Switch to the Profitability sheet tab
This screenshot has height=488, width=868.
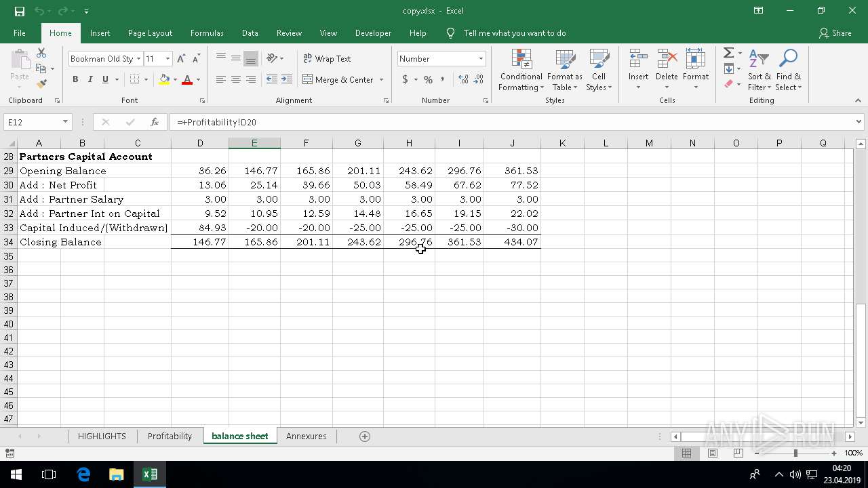pos(170,436)
